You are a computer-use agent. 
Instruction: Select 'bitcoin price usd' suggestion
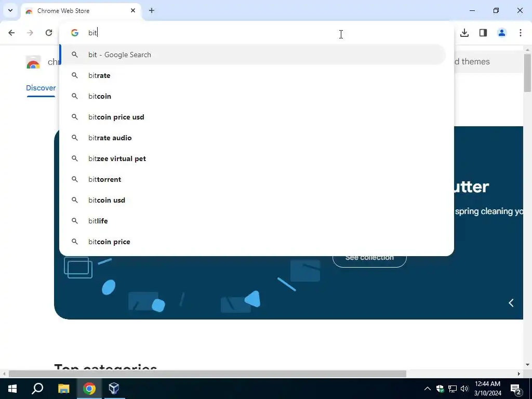pos(253,117)
